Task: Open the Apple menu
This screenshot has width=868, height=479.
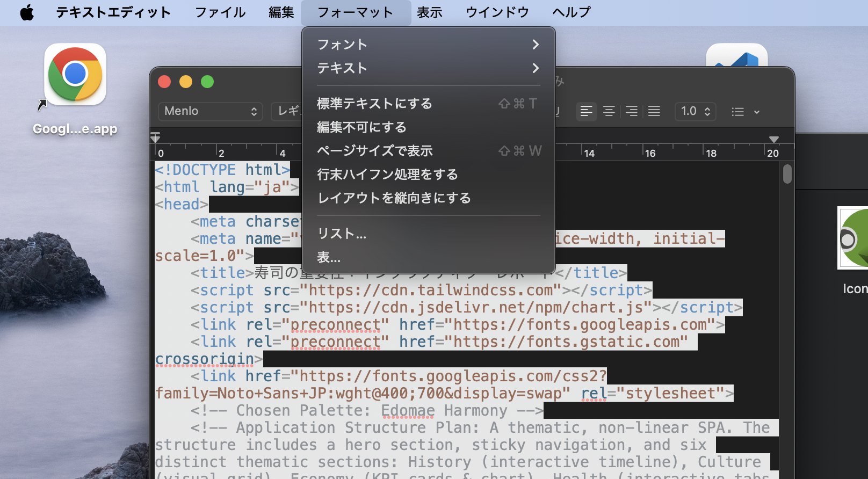Action: [27, 12]
